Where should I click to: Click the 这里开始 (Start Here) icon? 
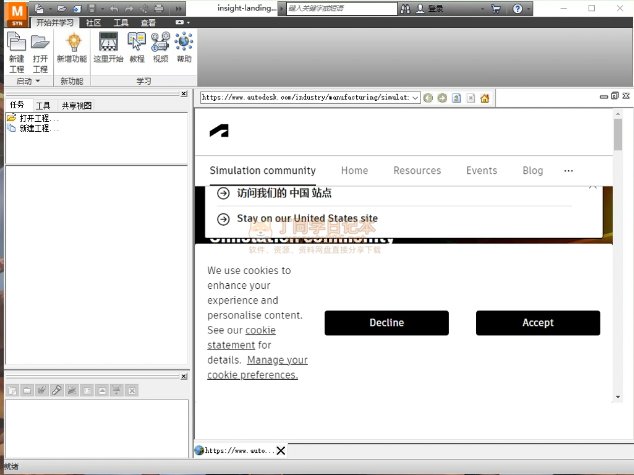click(x=108, y=48)
